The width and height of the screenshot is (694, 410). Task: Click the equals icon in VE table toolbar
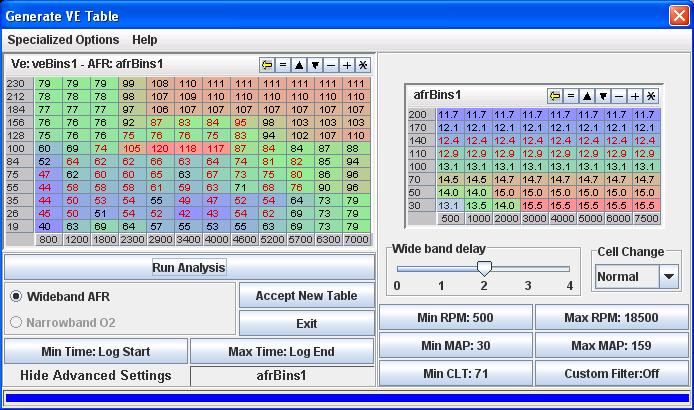pyautogui.click(x=283, y=64)
